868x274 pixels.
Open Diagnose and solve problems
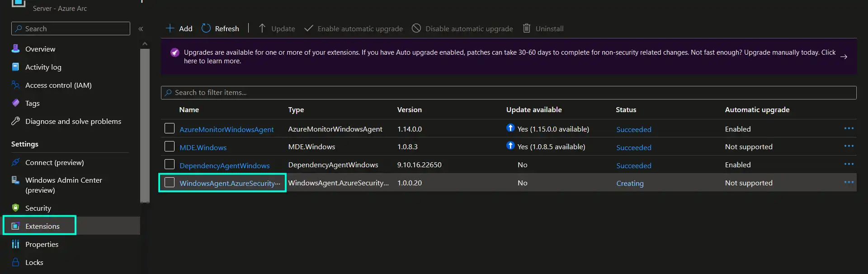point(73,121)
